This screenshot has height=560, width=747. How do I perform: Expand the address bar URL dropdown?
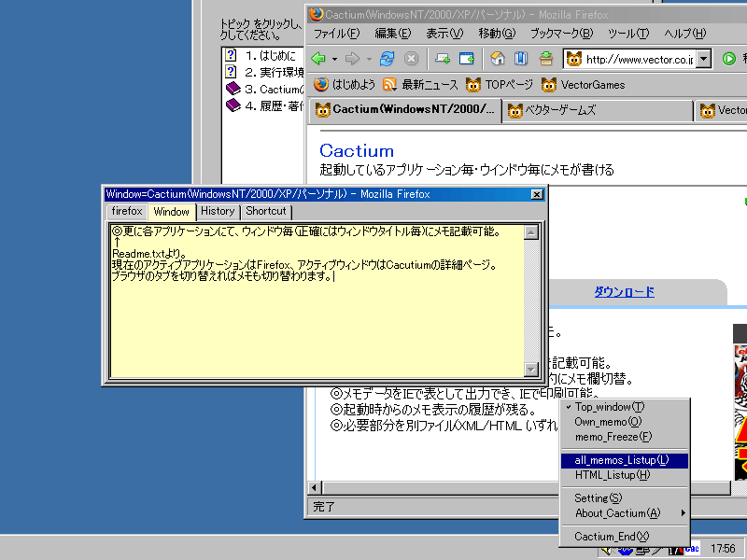point(704,59)
